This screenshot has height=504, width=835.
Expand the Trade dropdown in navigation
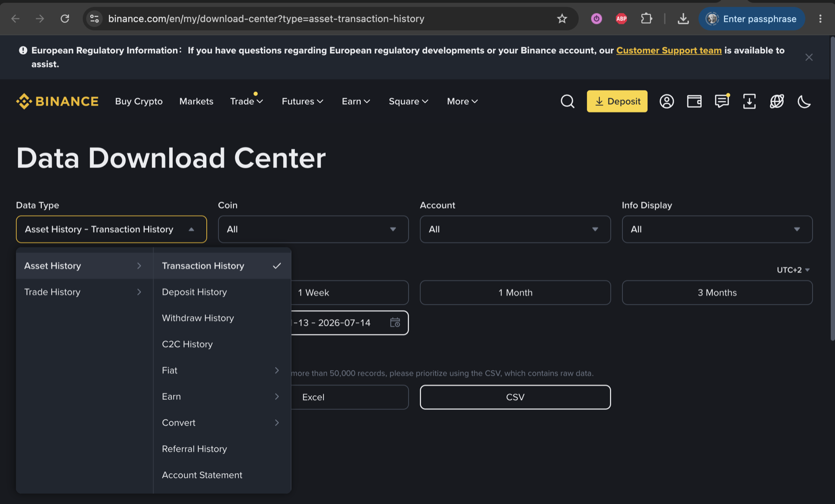(246, 101)
